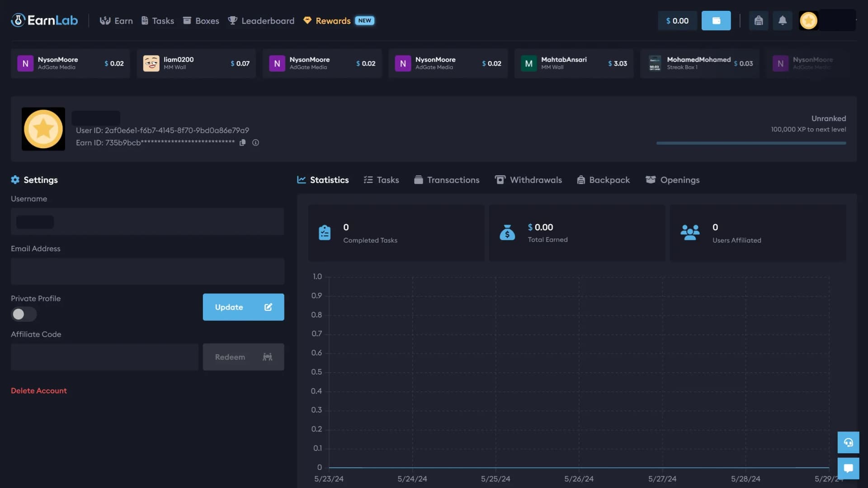Click the Username input field
Image resolution: width=868 pixels, height=488 pixels.
[147, 221]
